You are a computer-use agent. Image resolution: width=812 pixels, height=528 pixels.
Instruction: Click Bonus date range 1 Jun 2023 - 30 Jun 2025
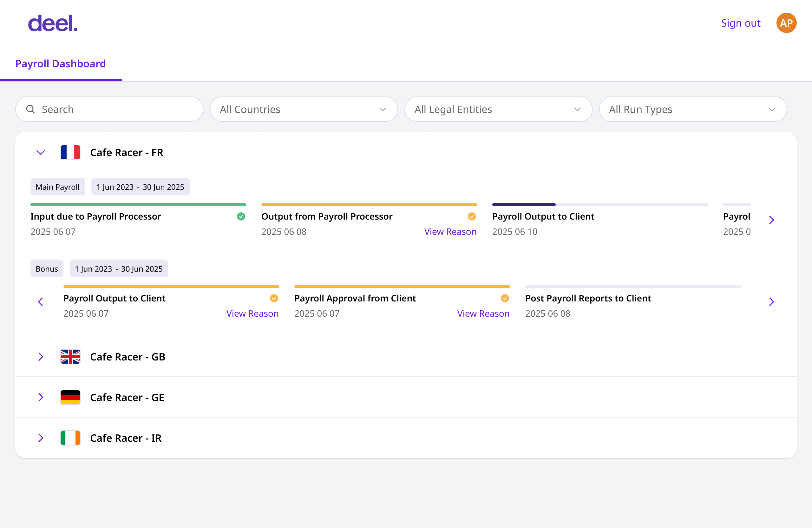[x=119, y=269]
